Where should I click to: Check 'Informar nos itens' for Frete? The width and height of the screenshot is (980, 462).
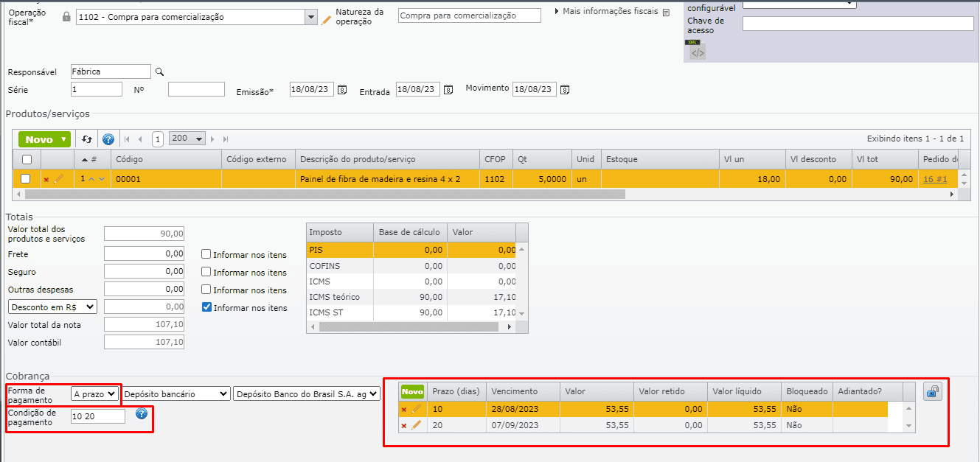206,254
